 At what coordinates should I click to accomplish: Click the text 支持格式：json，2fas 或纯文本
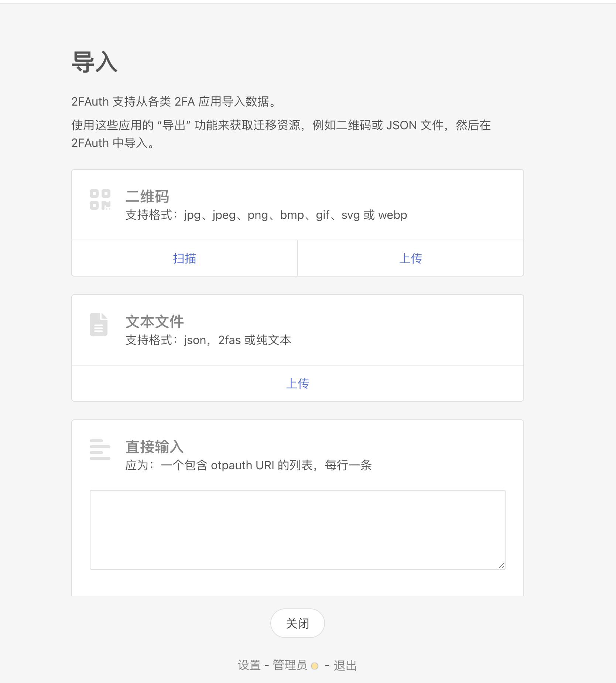point(208,340)
